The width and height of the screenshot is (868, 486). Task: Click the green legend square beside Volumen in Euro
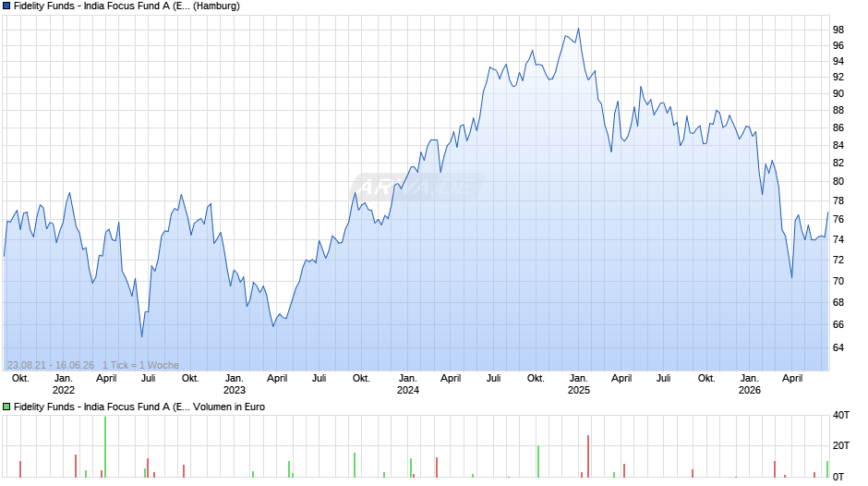(x=6, y=407)
